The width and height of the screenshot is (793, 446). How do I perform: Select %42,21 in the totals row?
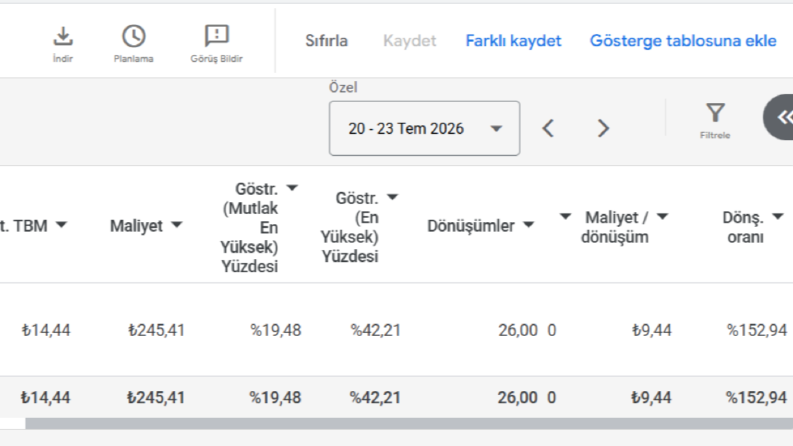(x=375, y=397)
